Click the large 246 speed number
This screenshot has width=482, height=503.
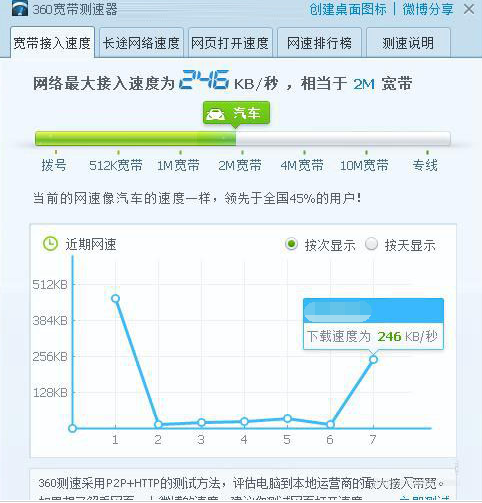pos(204,80)
